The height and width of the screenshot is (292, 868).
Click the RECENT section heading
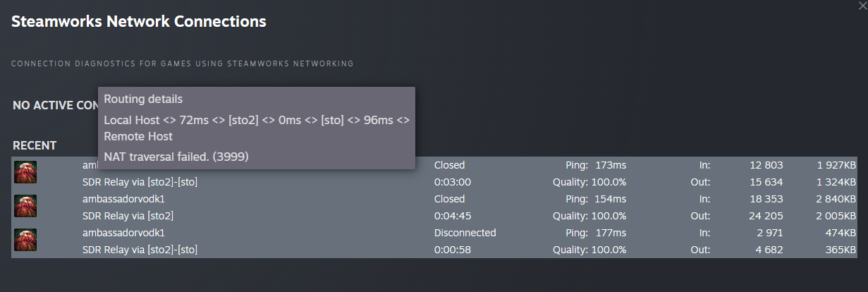click(x=35, y=146)
